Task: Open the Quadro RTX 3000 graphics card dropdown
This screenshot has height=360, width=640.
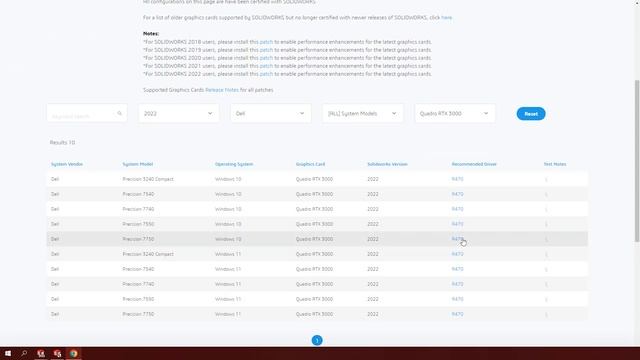Action: click(455, 113)
